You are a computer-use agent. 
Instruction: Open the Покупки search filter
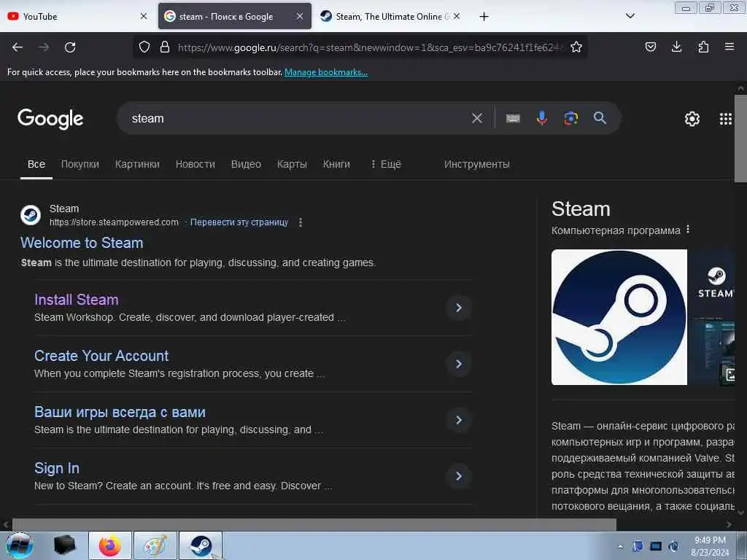(80, 164)
